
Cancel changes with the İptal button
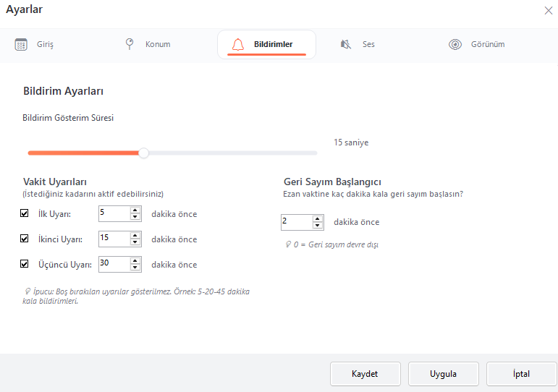(x=521, y=374)
